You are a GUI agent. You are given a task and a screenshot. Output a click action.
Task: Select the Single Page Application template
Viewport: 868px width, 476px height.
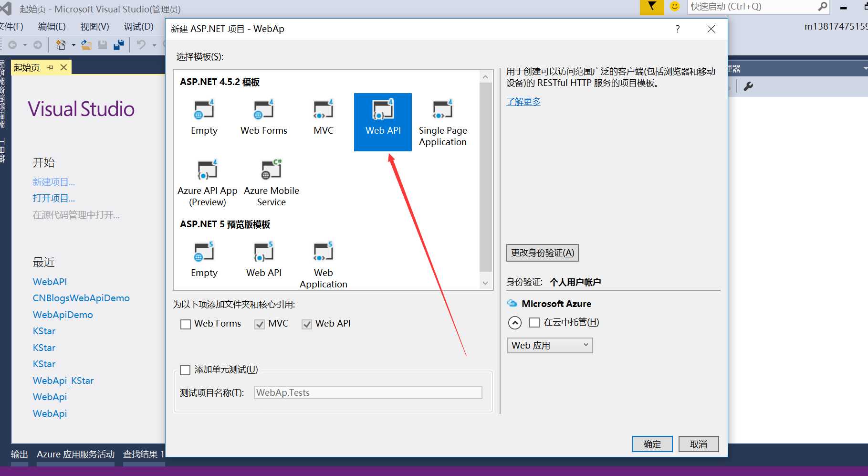[443, 123]
